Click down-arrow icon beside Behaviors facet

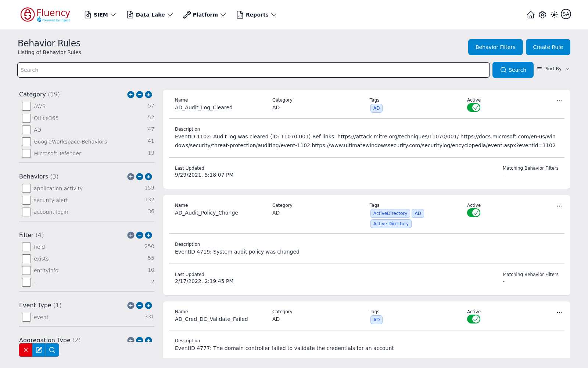tap(148, 177)
